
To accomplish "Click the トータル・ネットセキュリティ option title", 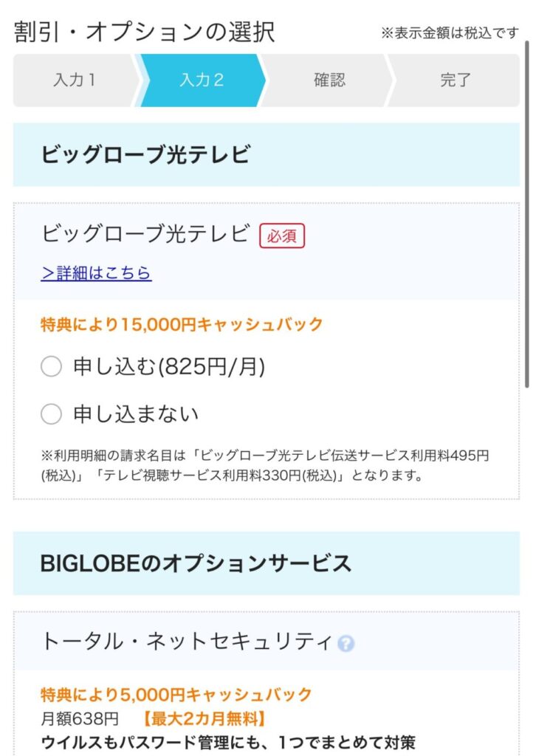I will [x=187, y=642].
